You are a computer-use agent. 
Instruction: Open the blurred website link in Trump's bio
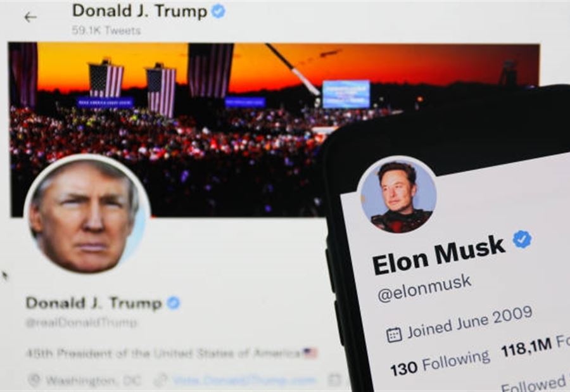(x=244, y=381)
